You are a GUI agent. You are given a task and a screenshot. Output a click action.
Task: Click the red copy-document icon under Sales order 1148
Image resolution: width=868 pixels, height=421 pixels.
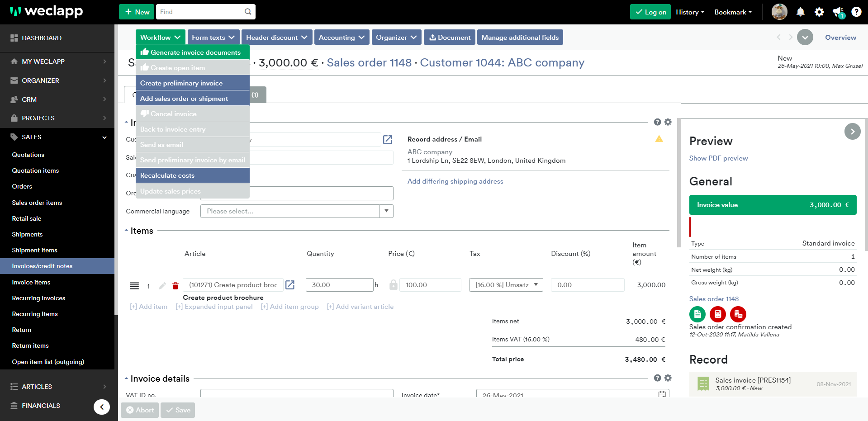click(x=738, y=314)
